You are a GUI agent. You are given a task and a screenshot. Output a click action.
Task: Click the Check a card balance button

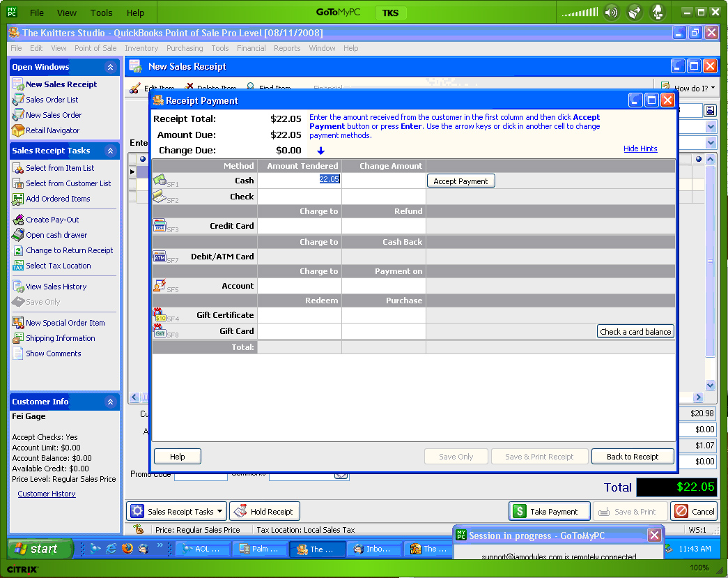[635, 332]
